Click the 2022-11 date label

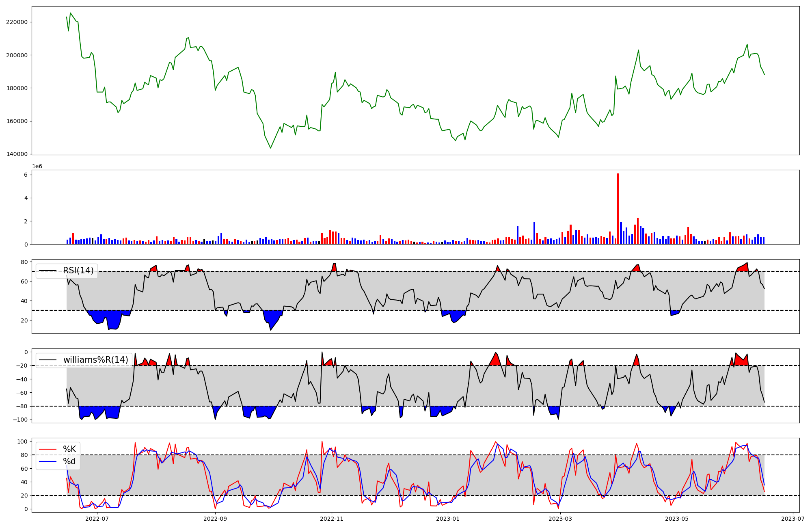click(332, 519)
